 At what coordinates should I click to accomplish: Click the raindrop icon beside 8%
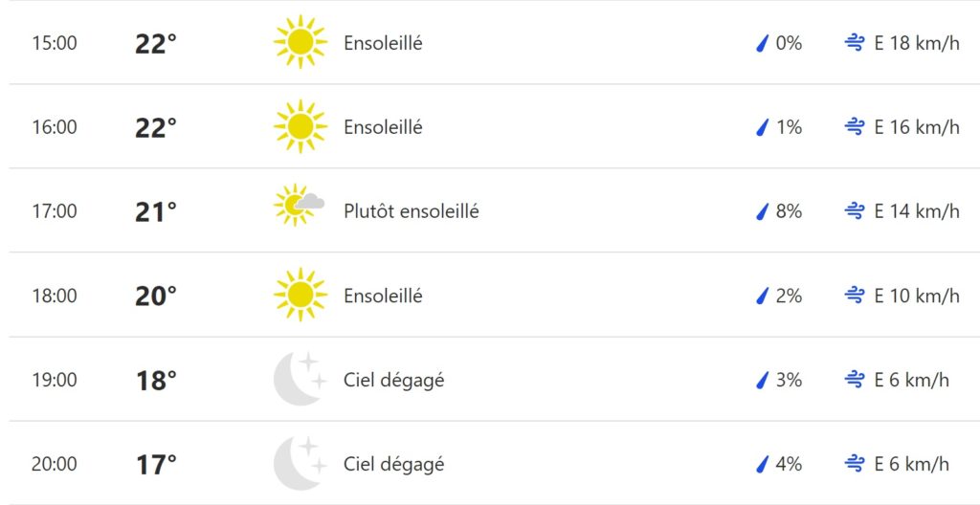pyautogui.click(x=763, y=211)
